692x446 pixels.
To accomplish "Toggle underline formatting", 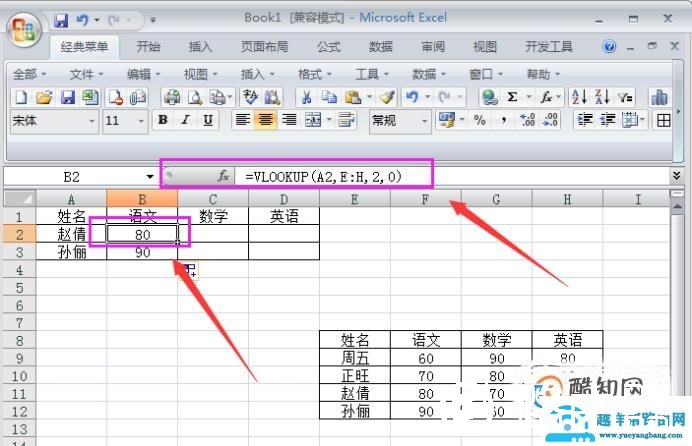I will pos(208,120).
